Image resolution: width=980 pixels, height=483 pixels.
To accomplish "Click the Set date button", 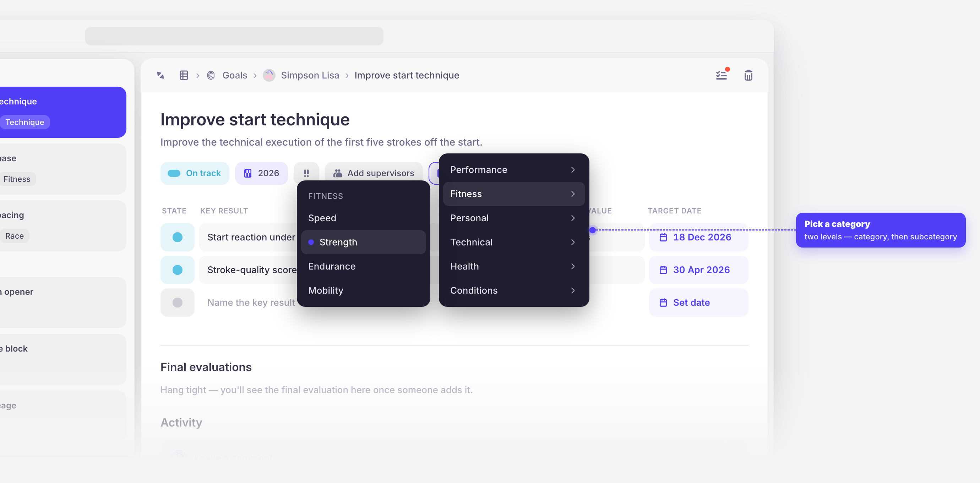I will click(x=698, y=303).
